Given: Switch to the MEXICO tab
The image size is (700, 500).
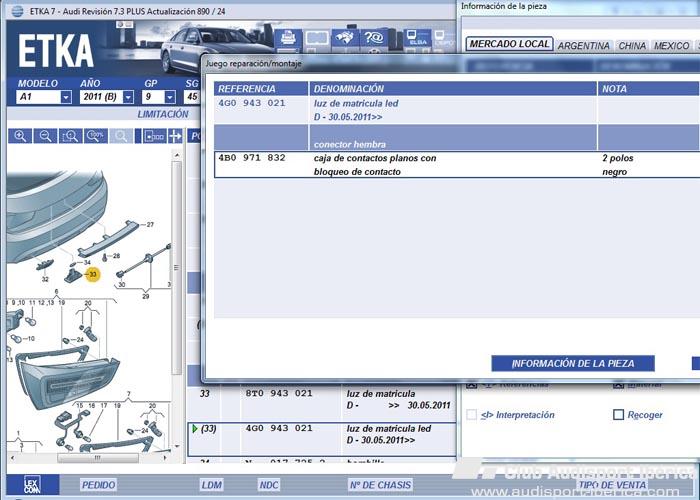Looking at the screenshot, I should tap(671, 46).
